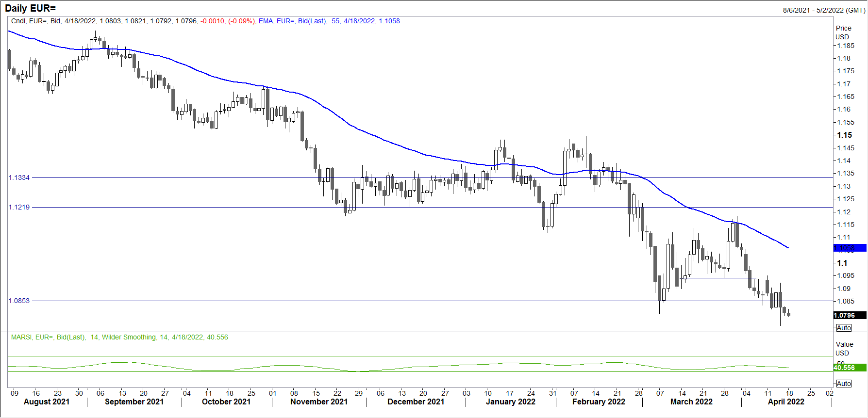The image size is (868, 418).
Task: Click the 1.155 price axis label
Action: click(846, 122)
